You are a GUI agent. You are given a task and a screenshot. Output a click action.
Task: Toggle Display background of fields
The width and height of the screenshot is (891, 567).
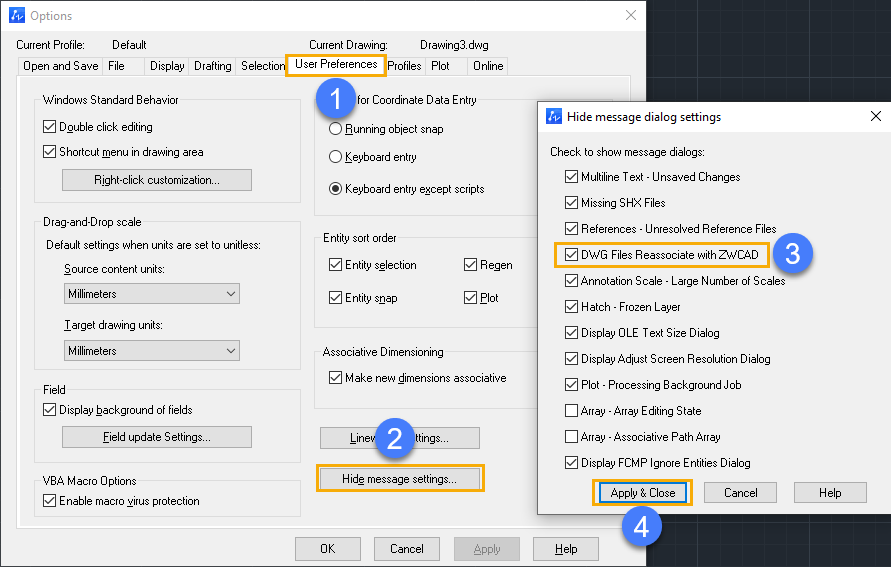pos(49,410)
